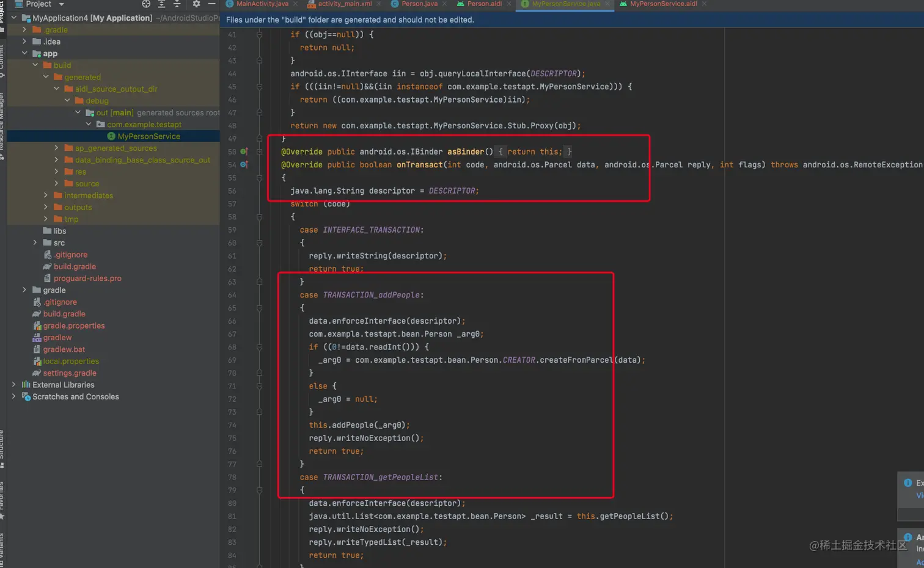The width and height of the screenshot is (924, 568).
Task: Collapse the MyApplication4 root node
Action: [x=14, y=18]
